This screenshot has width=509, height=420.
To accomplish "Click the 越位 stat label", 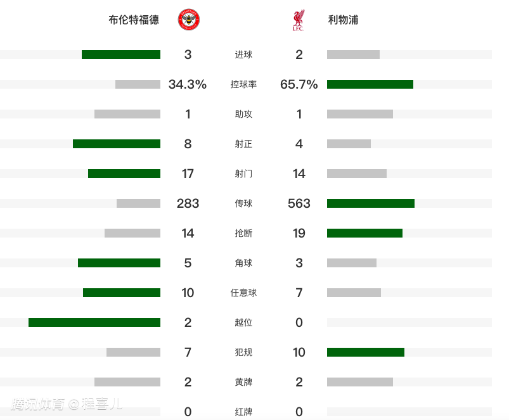I will (243, 322).
